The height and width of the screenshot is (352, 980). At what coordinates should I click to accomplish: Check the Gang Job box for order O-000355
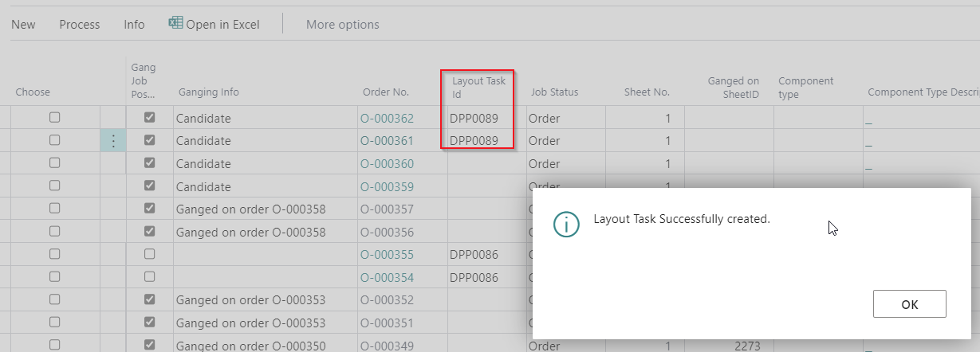149,254
